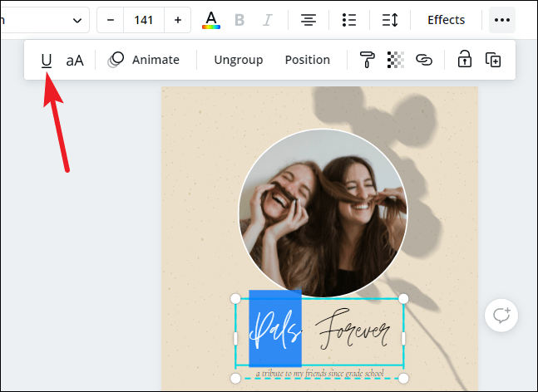Screen dimensions: 538x392
Task: Select the Copy style paint roller icon
Action: tap(367, 60)
